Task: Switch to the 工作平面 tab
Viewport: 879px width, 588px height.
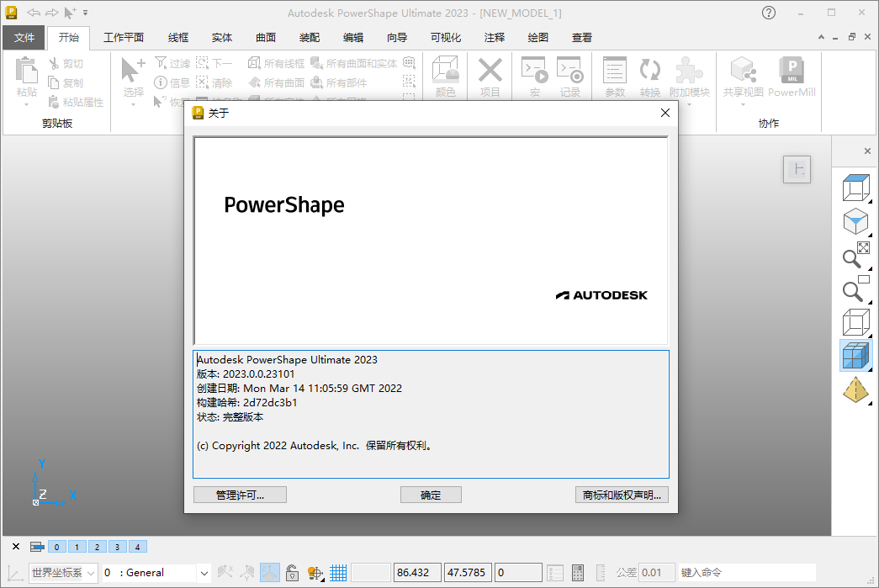Action: 124,38
